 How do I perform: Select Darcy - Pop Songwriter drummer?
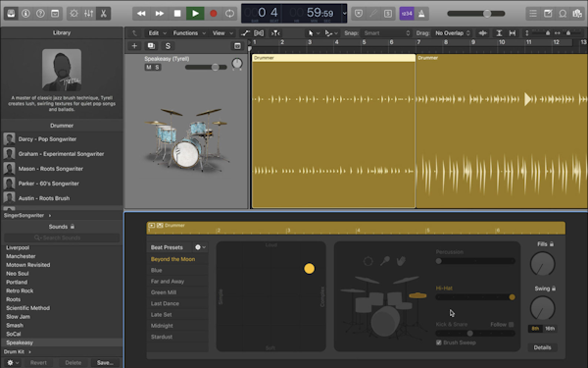click(x=62, y=139)
